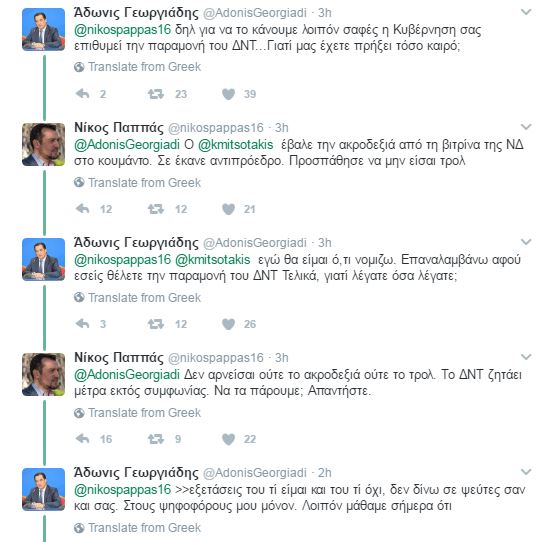Open options chevron on first tweet
553x542 pixels.
(x=526, y=12)
